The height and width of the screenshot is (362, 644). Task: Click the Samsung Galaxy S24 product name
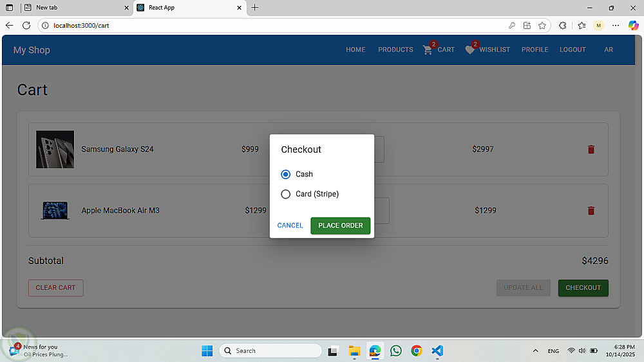117,149
